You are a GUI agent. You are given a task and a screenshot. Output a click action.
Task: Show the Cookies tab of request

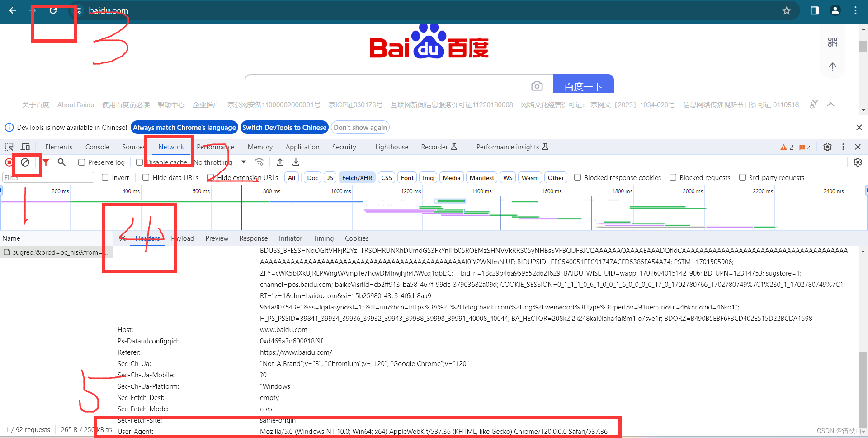pos(357,238)
